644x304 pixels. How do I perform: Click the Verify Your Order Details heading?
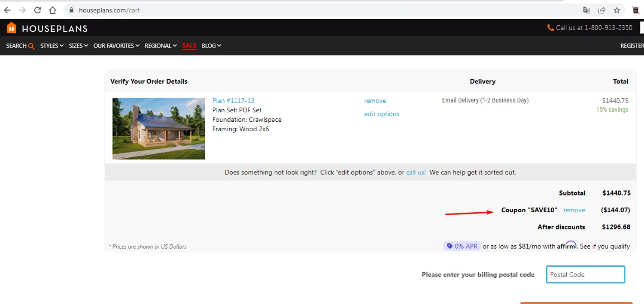149,81
